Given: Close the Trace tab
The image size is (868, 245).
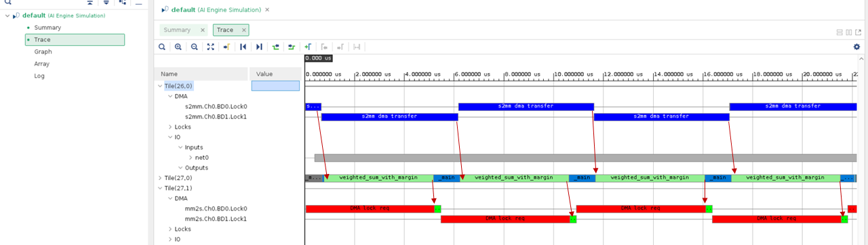Looking at the screenshot, I should click(x=243, y=30).
